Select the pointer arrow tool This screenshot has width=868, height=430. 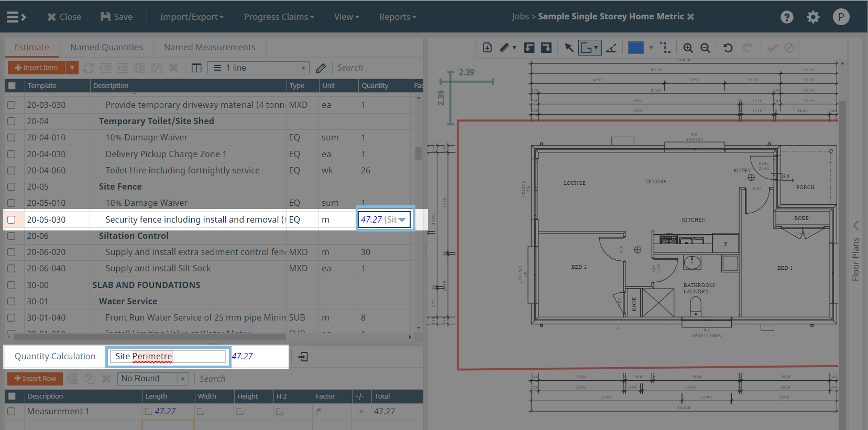569,48
